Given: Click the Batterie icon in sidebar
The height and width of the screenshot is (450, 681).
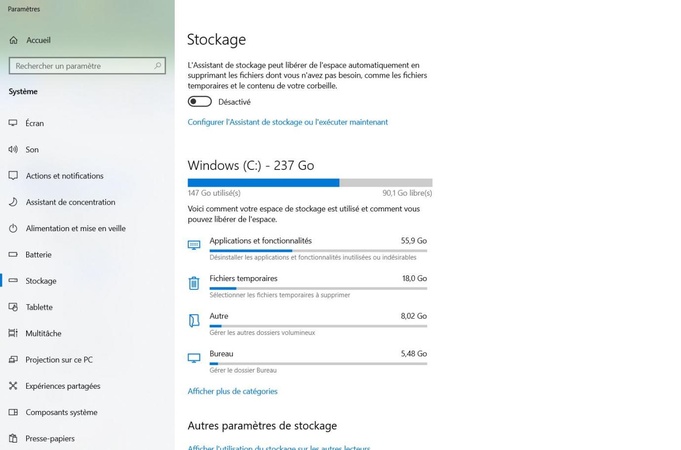Looking at the screenshot, I should pos(13,254).
